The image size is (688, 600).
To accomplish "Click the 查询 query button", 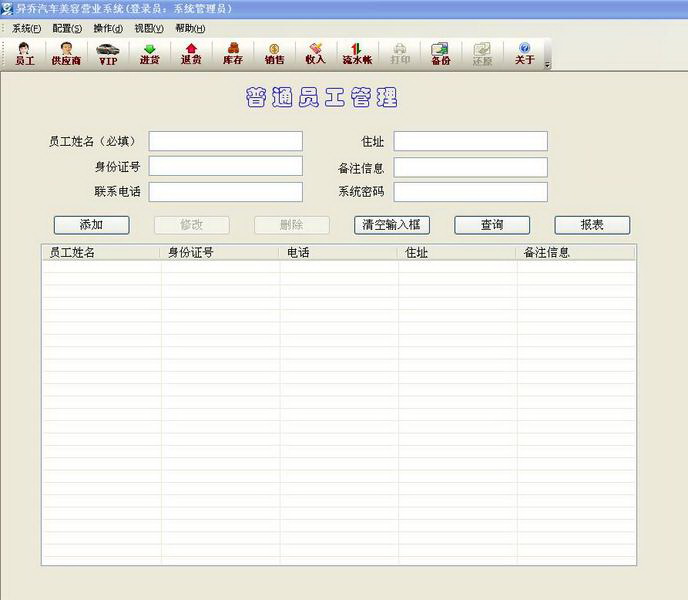I will tap(492, 225).
